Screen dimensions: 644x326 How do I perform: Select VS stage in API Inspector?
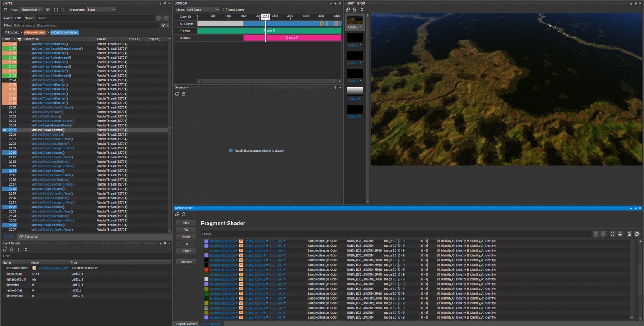point(186,230)
